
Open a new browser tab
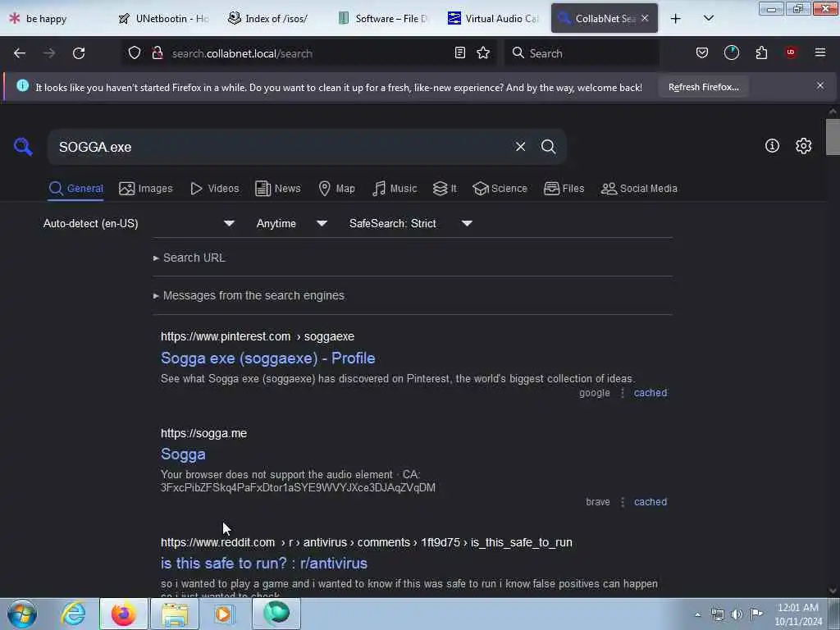(x=676, y=18)
